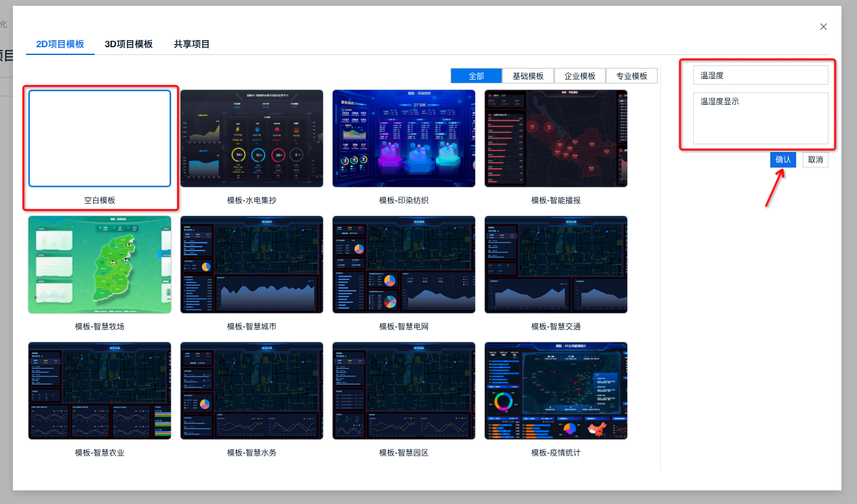Pick the 模板-印染纺织 template thumbnail
Image resolution: width=857 pixels, height=504 pixels.
pyautogui.click(x=404, y=138)
